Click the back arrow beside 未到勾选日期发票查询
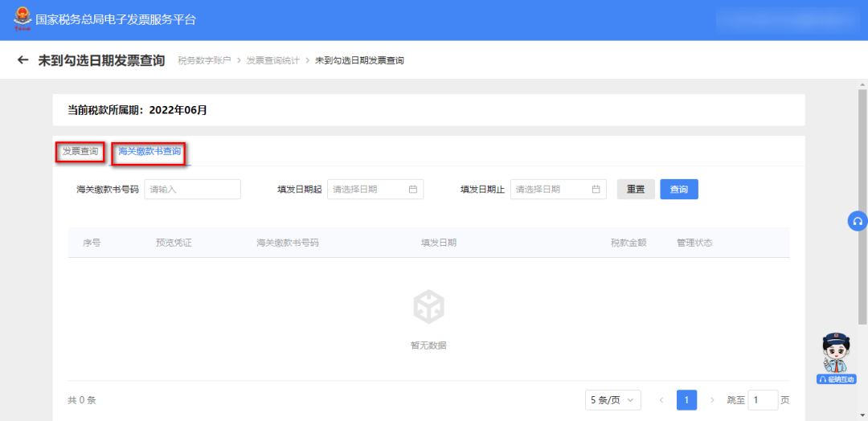 [x=23, y=59]
